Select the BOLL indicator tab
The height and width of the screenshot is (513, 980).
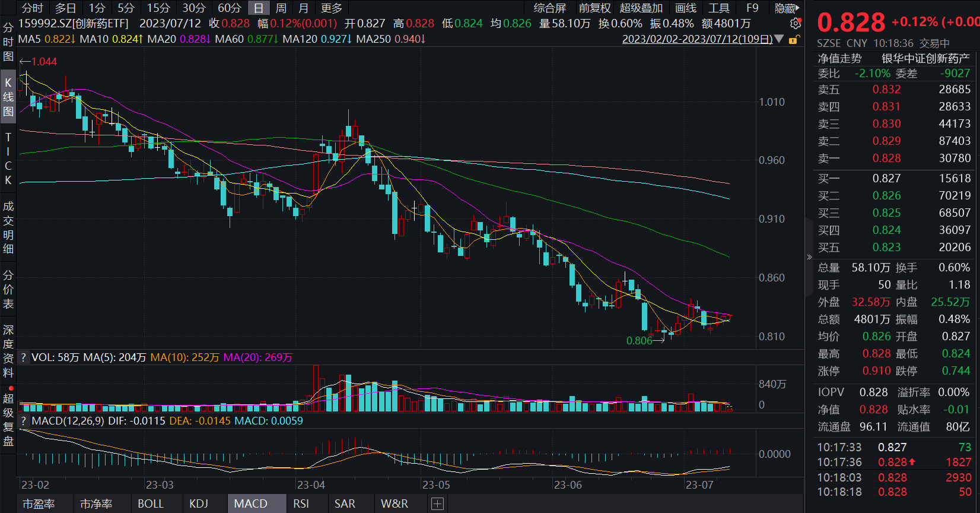pos(151,504)
